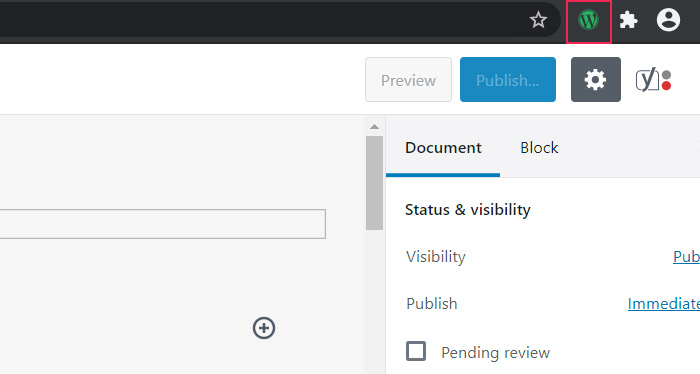Open the Chrome profile avatar

click(668, 20)
